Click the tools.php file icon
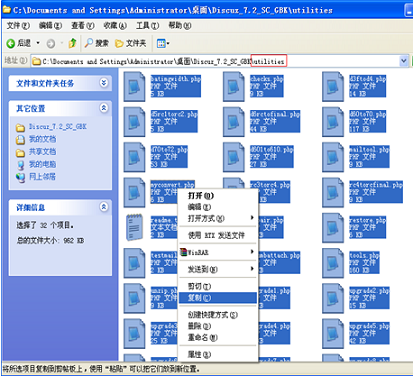413x376 pixels. [x=333, y=263]
